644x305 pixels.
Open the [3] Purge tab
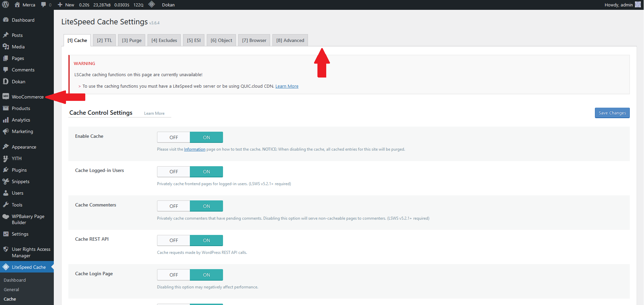click(132, 40)
